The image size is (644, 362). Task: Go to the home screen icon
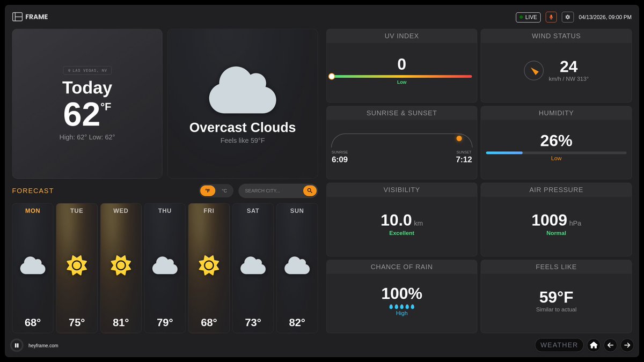tap(594, 345)
